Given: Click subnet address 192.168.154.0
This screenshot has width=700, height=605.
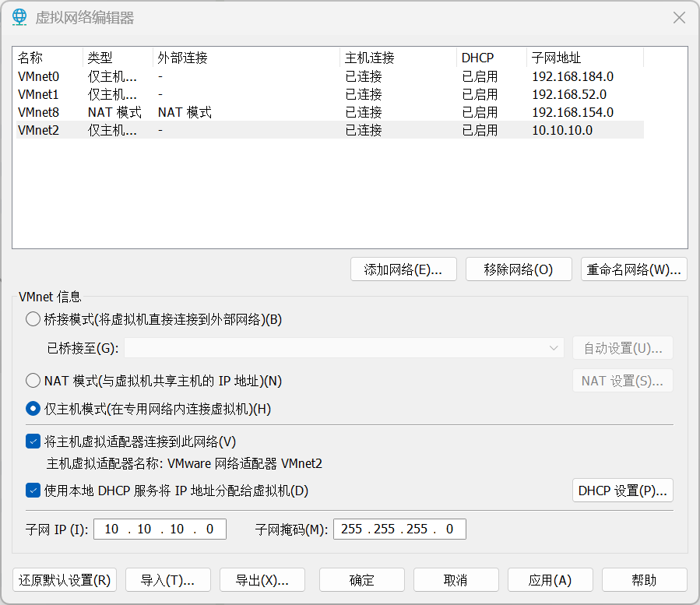Looking at the screenshot, I should click(573, 112).
